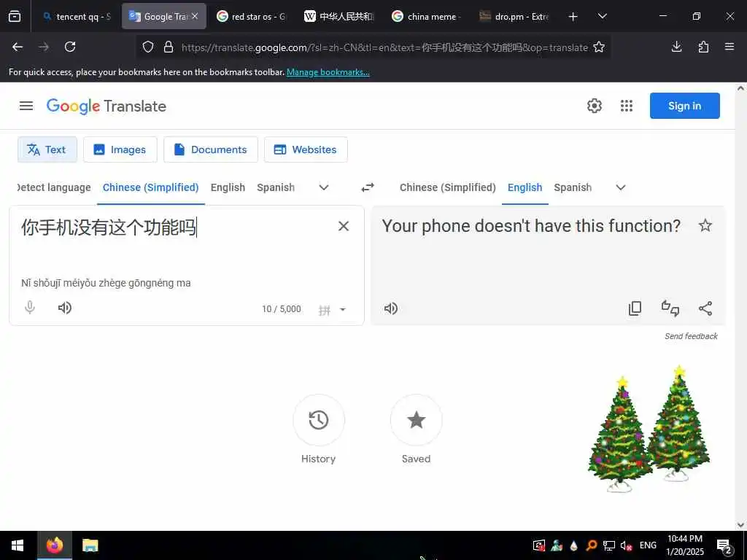Select Spanish as source language

click(276, 187)
